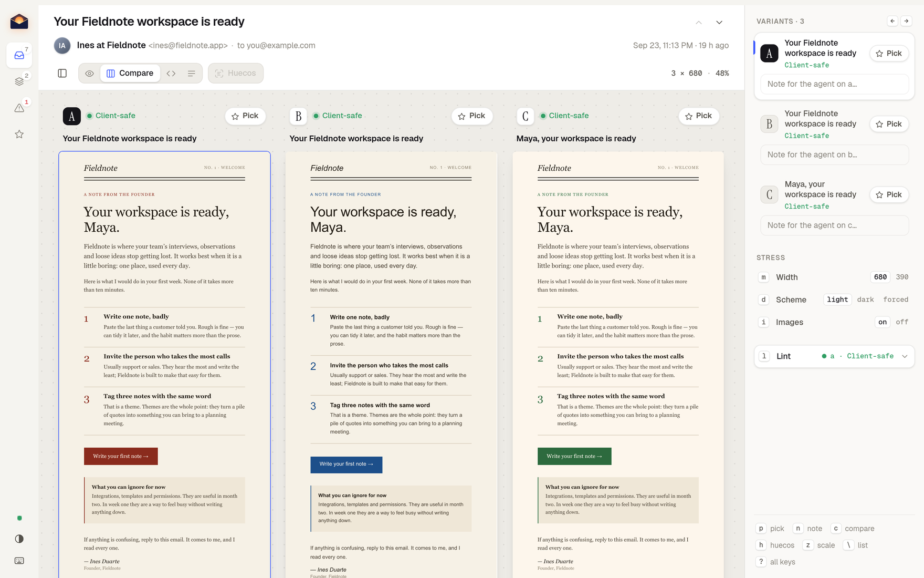Turn images off

902,322
